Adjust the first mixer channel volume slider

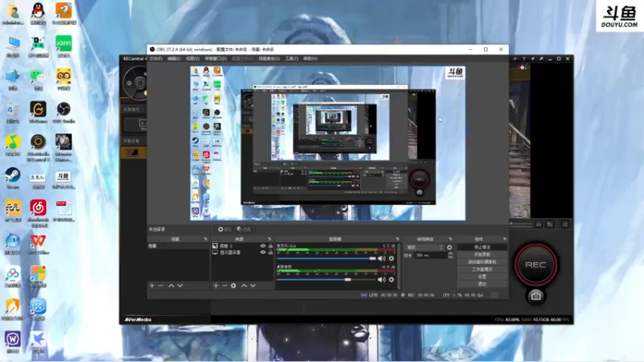click(x=327, y=258)
